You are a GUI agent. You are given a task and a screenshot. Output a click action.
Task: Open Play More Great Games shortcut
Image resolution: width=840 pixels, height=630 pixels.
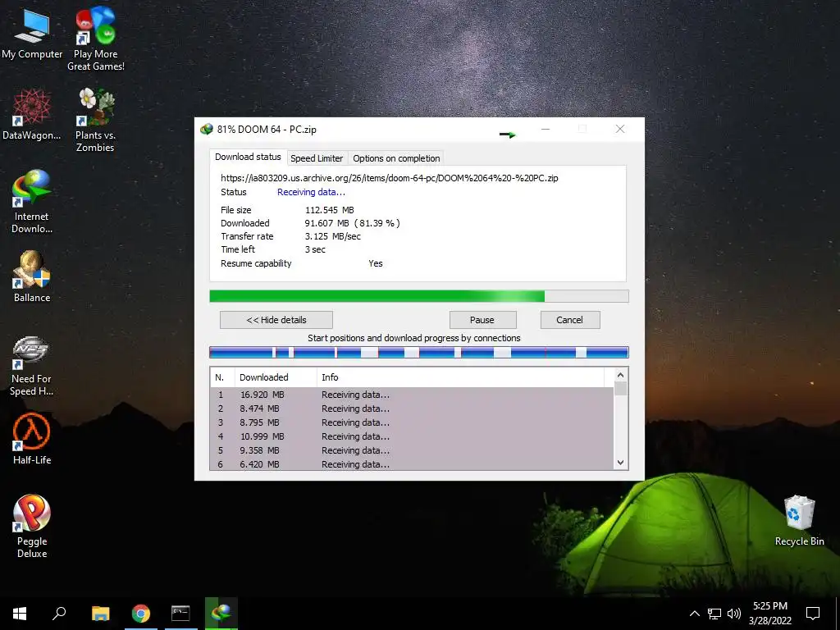(x=96, y=39)
